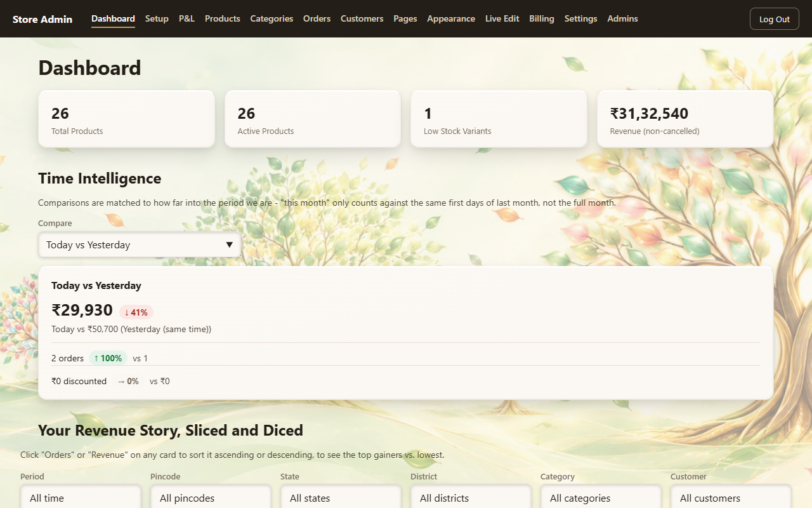
Task: Open the Pincode filter dropdown
Action: click(x=211, y=497)
